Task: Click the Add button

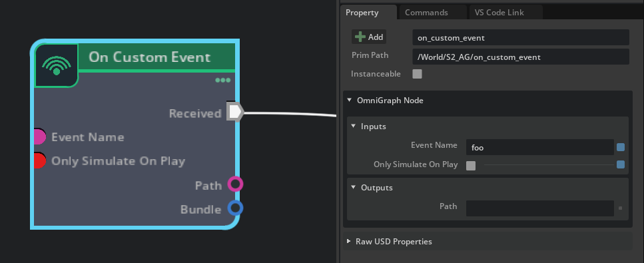Action: (369, 37)
